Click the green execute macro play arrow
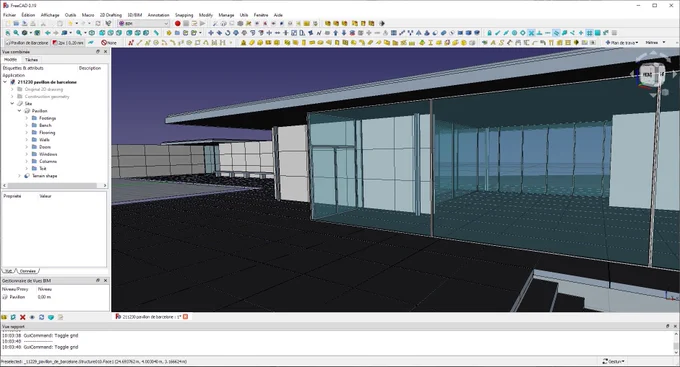 203,23
